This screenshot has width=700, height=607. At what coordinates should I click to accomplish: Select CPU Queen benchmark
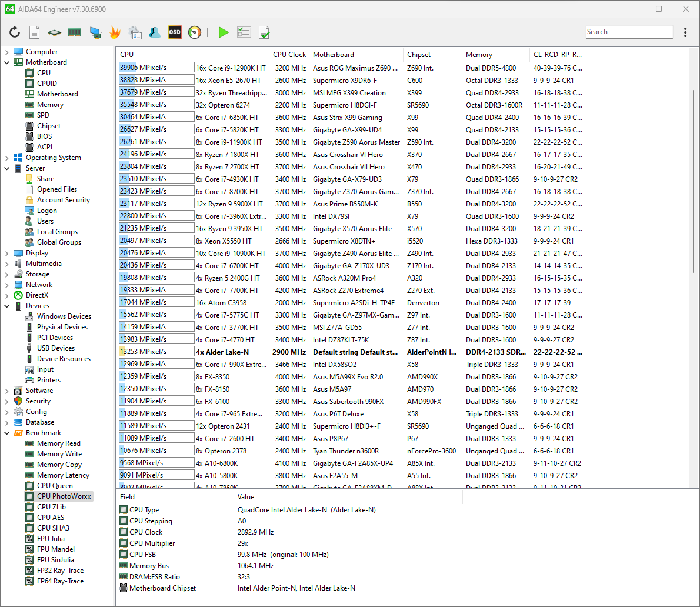(x=55, y=486)
